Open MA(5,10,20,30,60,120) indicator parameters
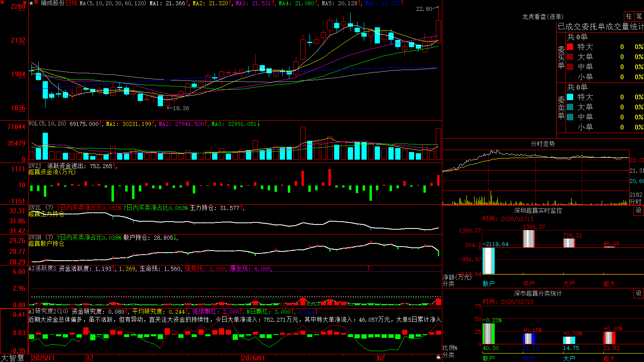644x362 pixels. (x=113, y=3)
